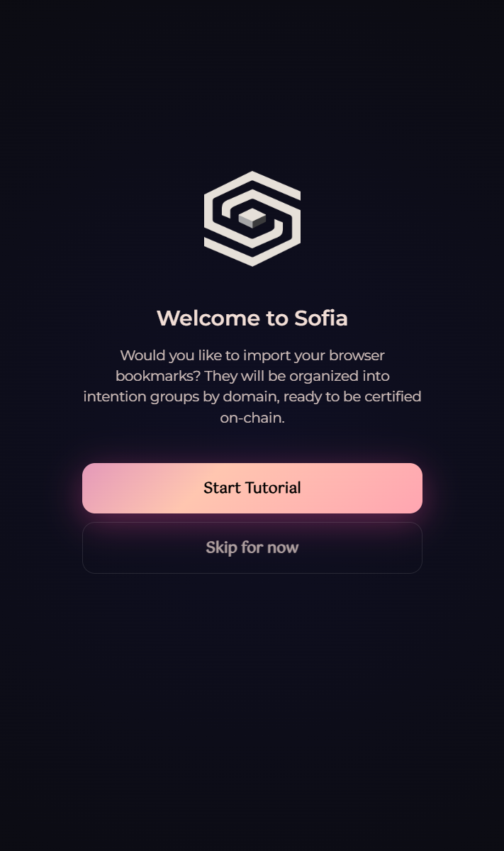The image size is (504, 851).
Task: Dismiss bookmark import via Skip for now
Action: 252,547
